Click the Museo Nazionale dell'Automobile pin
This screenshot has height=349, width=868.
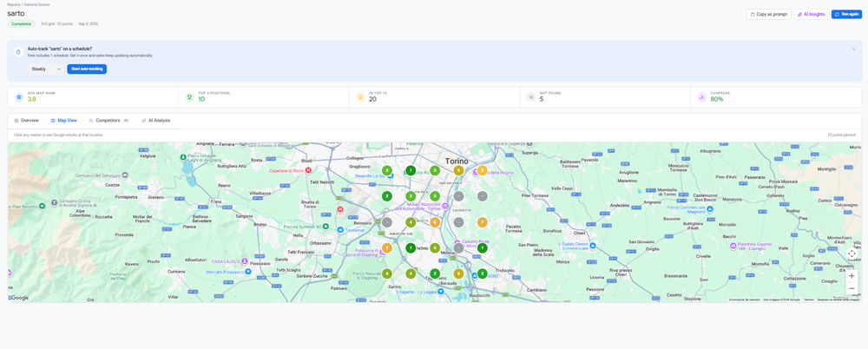(x=444, y=206)
